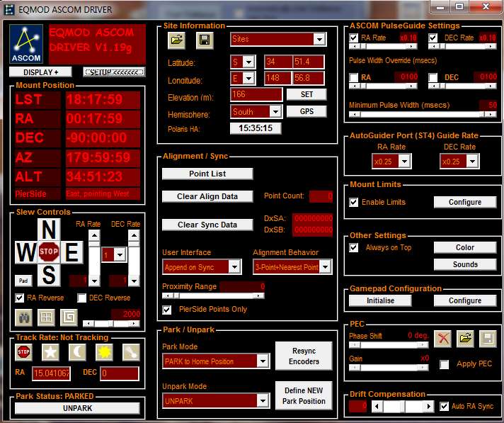Image resolution: width=504 pixels, height=423 pixels.
Task: Open ST4 DEC Rate x0.25 dropdown
Action: pos(472,161)
